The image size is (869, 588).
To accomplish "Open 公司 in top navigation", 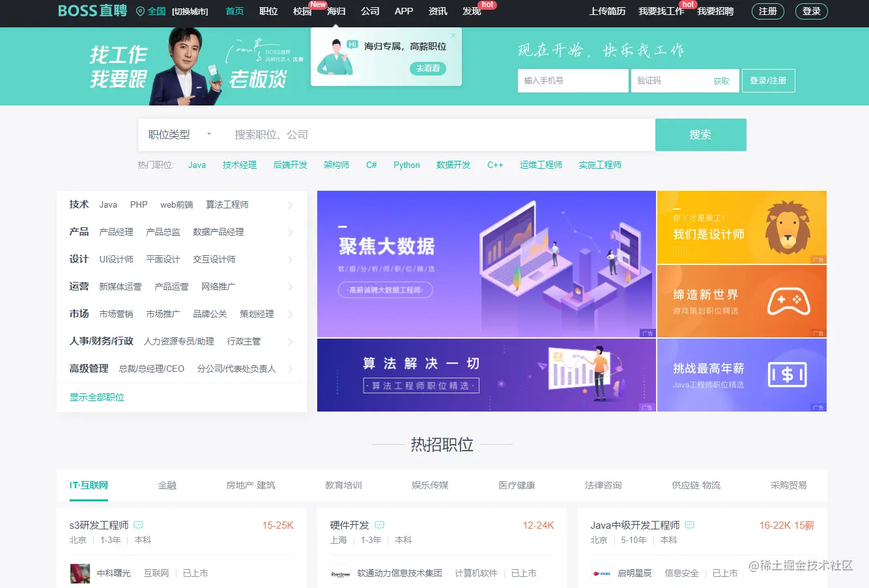I will pos(370,11).
